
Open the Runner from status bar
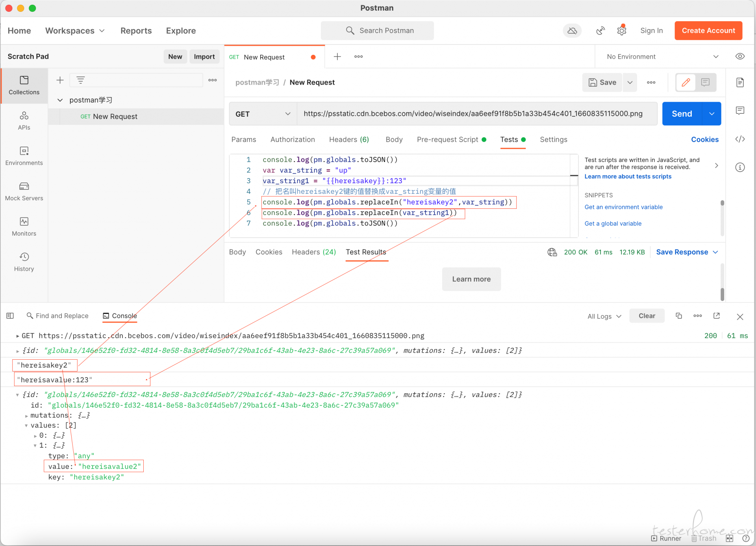click(x=666, y=539)
